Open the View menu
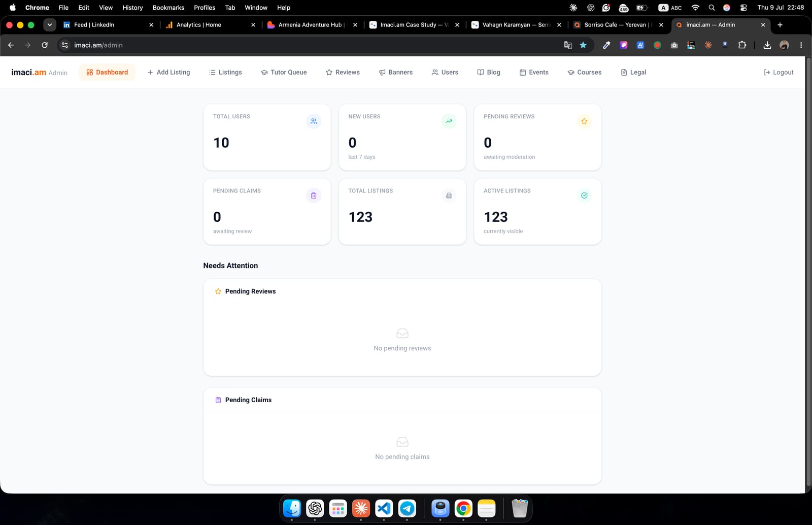 click(106, 8)
